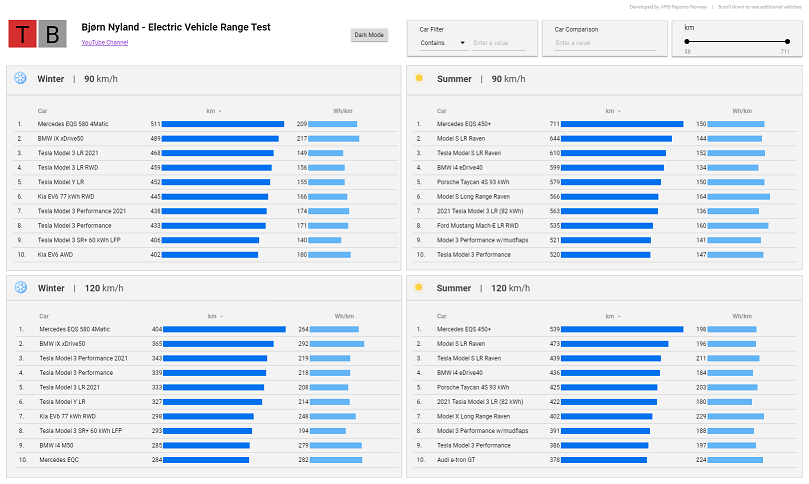Click the Winter 90 km/h panel title
This screenshot has height=484, width=809.
click(77, 79)
